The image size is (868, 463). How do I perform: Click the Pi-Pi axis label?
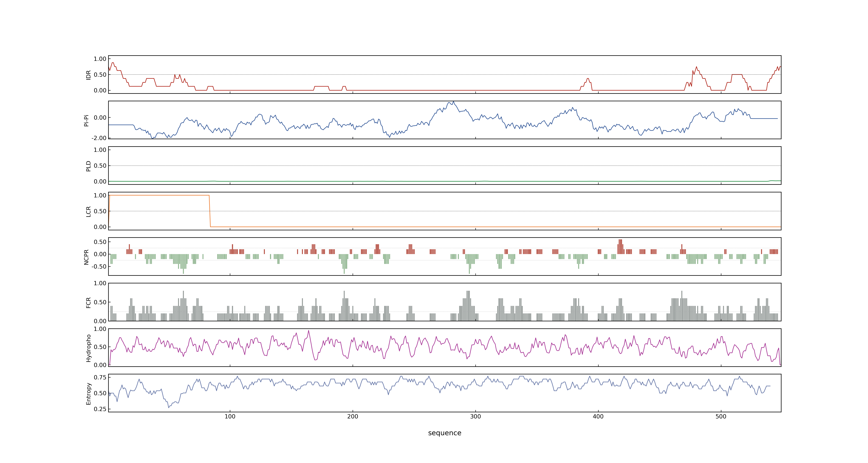(86, 120)
